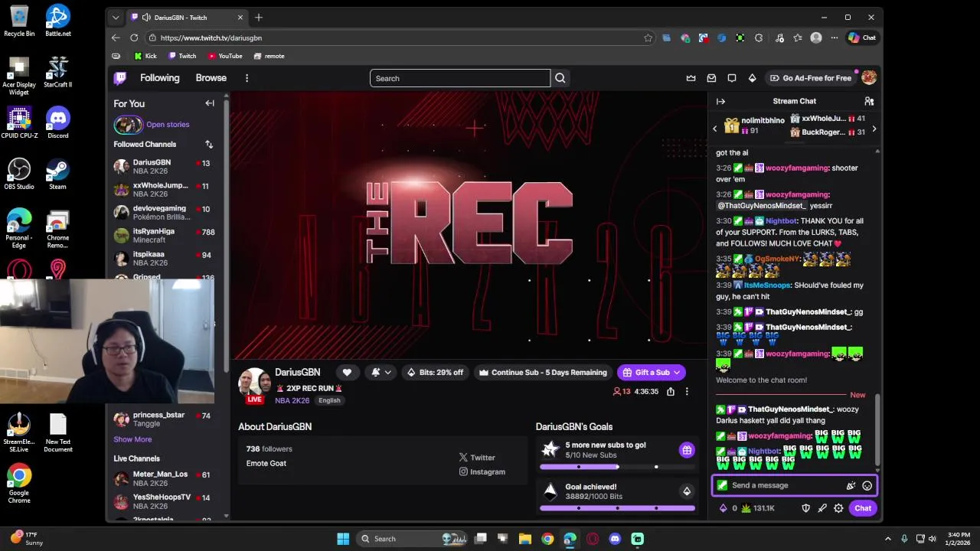The height and width of the screenshot is (551, 980).
Task: Open the Twitch search magnifier button
Action: coord(560,78)
